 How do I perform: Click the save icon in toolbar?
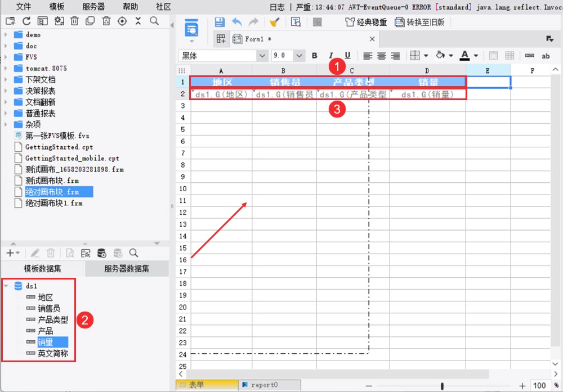[x=220, y=22]
